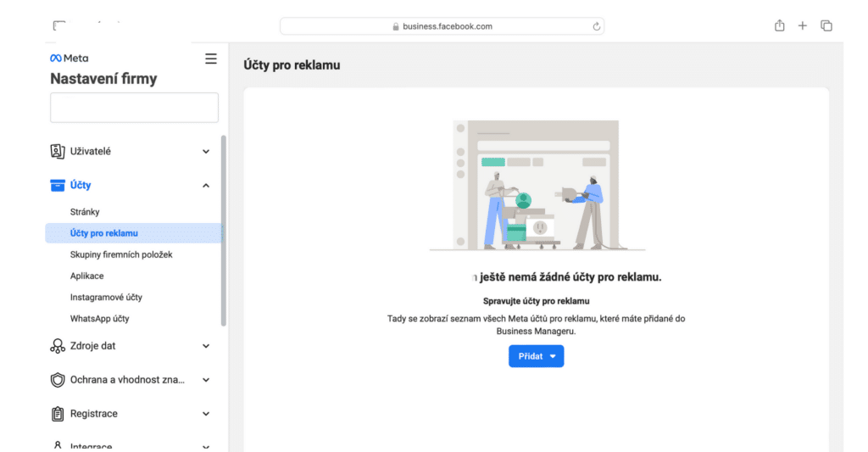868x452 pixels.
Task: Reload page using refresh icon
Action: pyautogui.click(x=596, y=26)
